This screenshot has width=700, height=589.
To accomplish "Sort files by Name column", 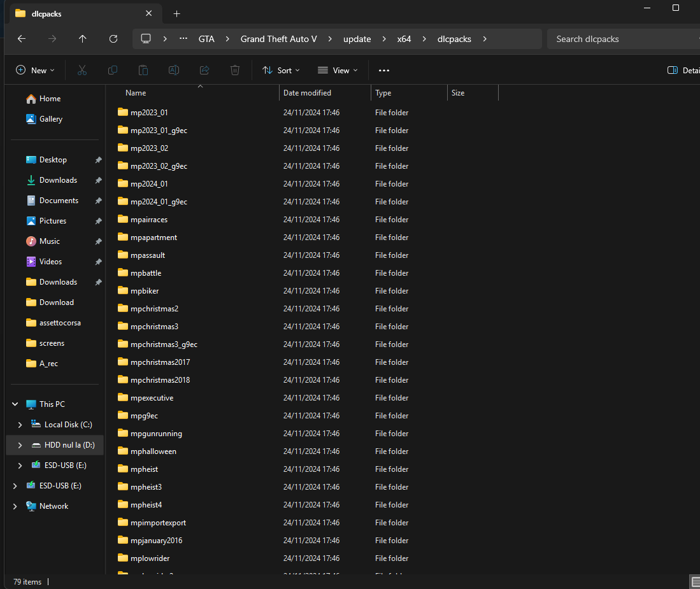I will 136,93.
